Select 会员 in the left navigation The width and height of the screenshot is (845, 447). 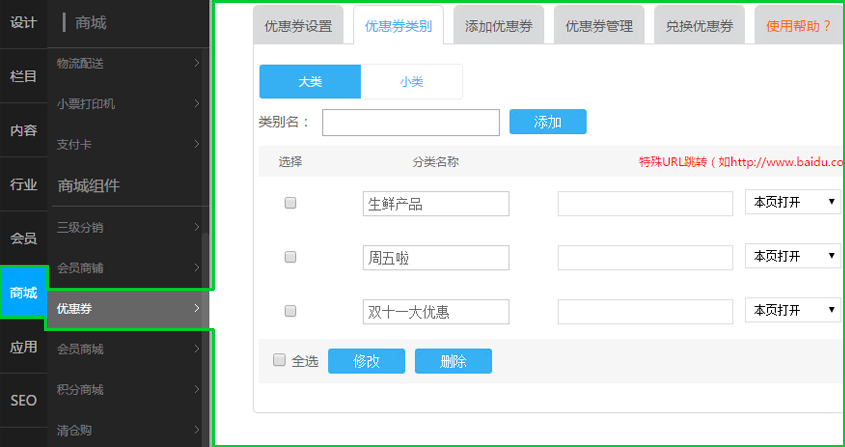tap(23, 238)
